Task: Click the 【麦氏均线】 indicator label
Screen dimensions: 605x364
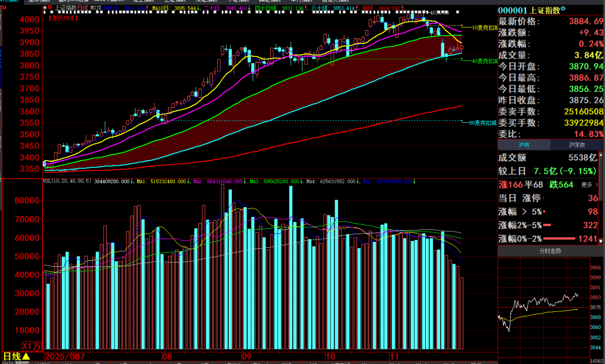Action: click(63, 18)
